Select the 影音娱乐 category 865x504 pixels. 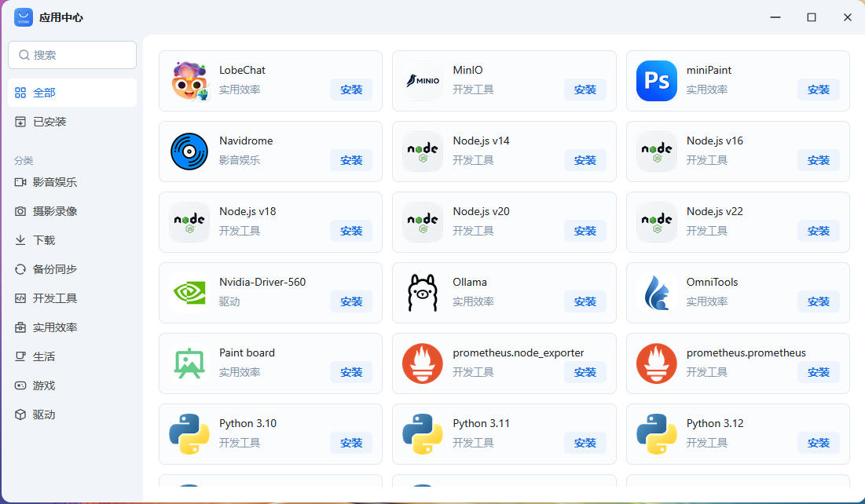[x=72, y=182]
